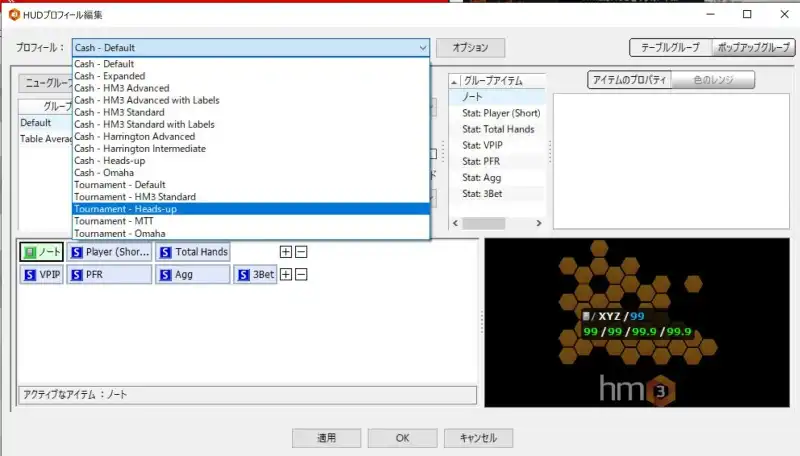Click the PFR stat tile
Viewport: 800px width, 456px height.
pyautogui.click(x=109, y=274)
